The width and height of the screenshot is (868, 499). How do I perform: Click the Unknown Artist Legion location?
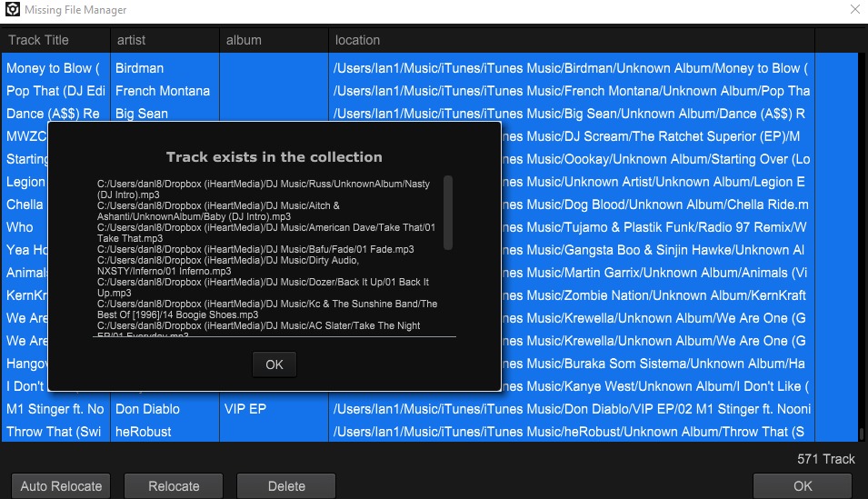pos(653,182)
